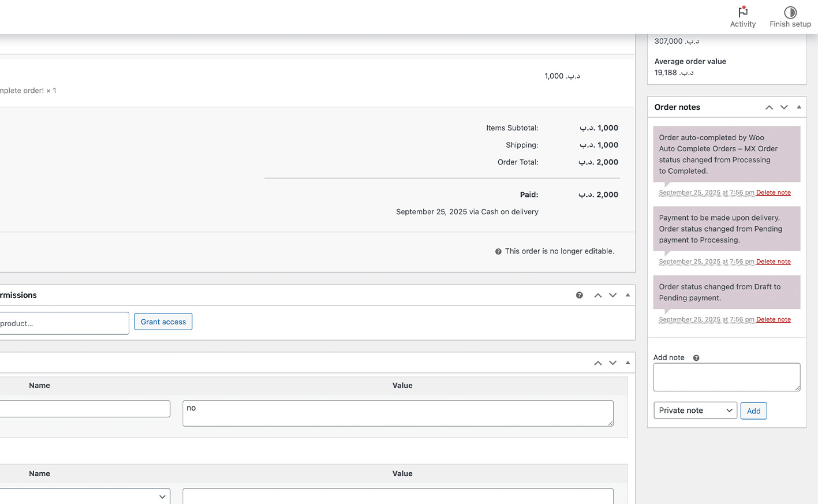This screenshot has width=818, height=504.
Task: Click Add button to submit note
Action: click(753, 411)
